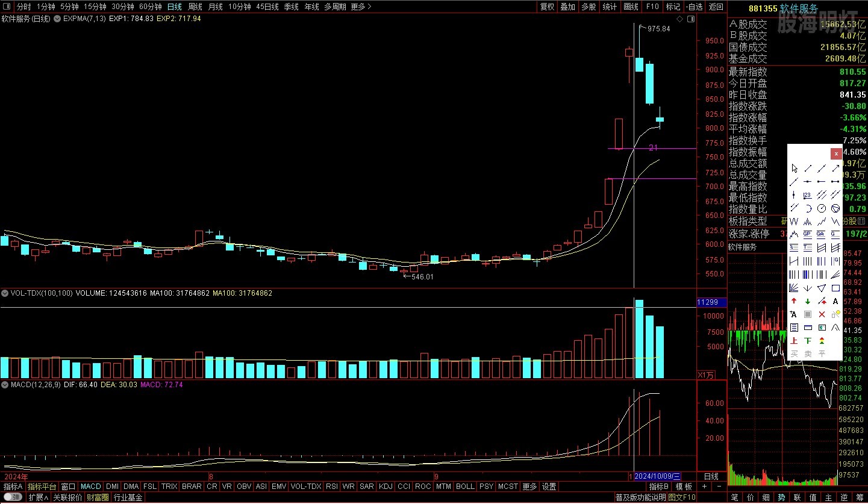This screenshot has width=868, height=504.
Task: Select the circle with radius tool
Action: (x=822, y=208)
